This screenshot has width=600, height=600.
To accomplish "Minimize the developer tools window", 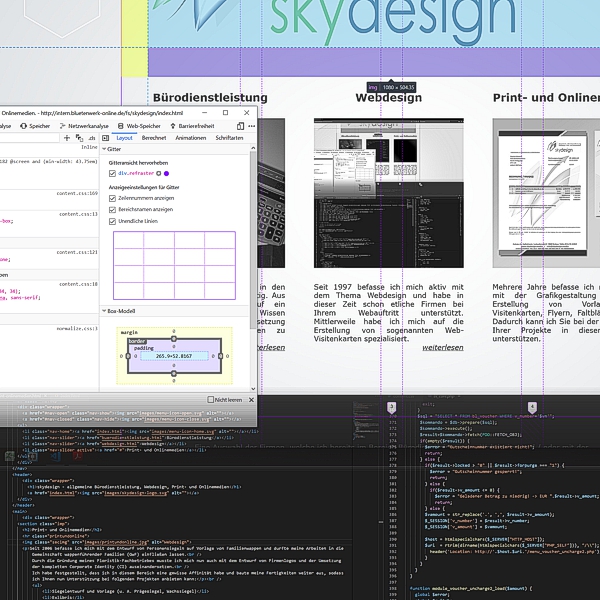I will point(205,113).
